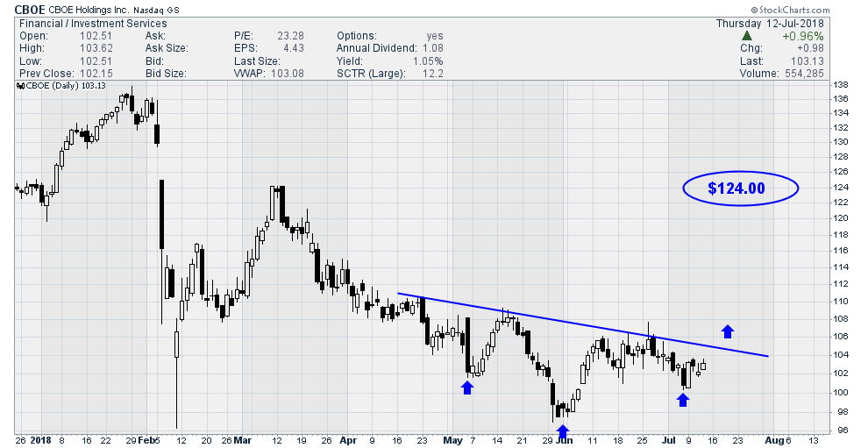
Task: Click the 2018 label on the date axis
Action: [39, 441]
